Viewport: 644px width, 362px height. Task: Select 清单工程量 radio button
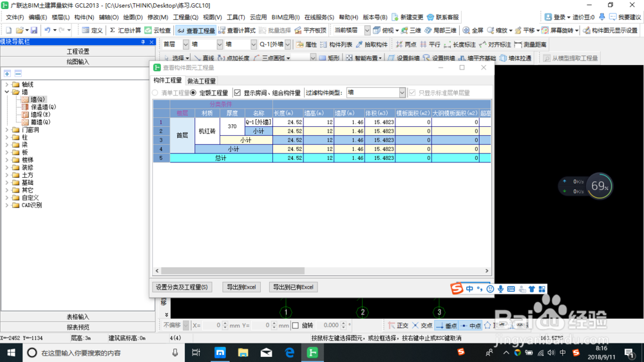point(155,93)
